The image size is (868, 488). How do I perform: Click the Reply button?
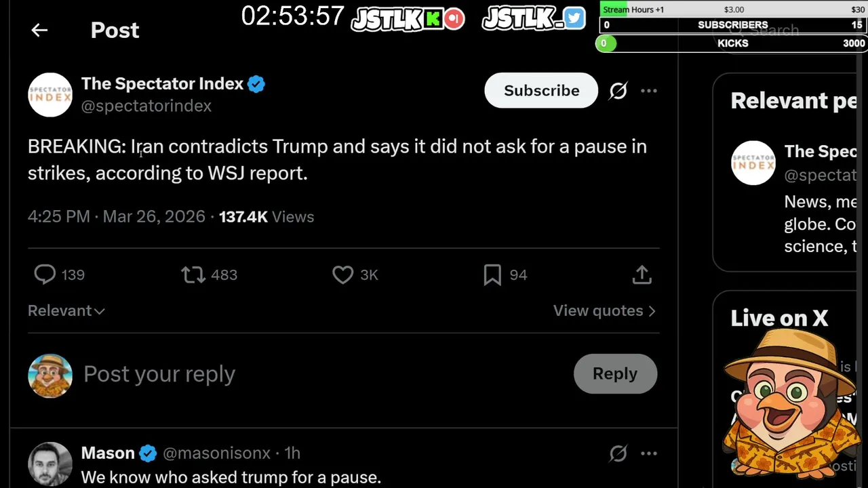click(615, 373)
